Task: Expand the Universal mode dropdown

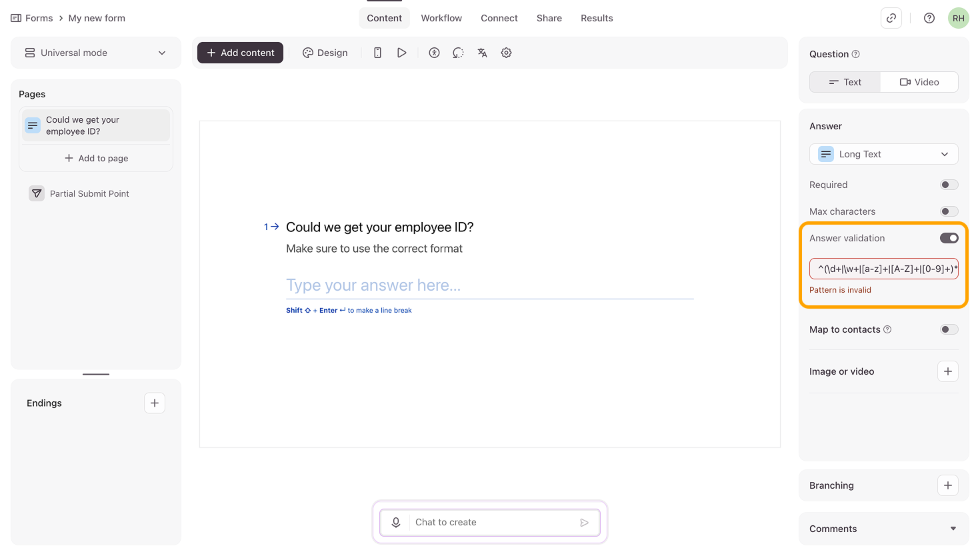Action: [x=95, y=53]
